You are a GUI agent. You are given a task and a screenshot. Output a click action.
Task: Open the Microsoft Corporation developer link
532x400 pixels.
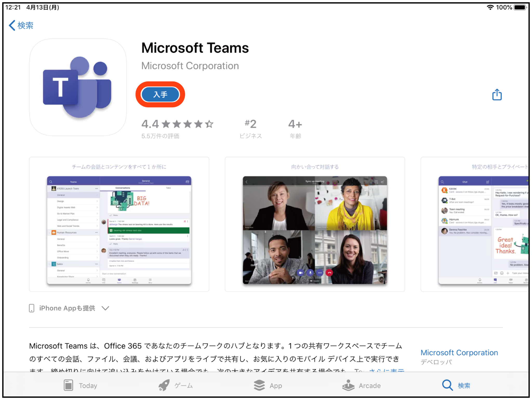[x=459, y=352]
